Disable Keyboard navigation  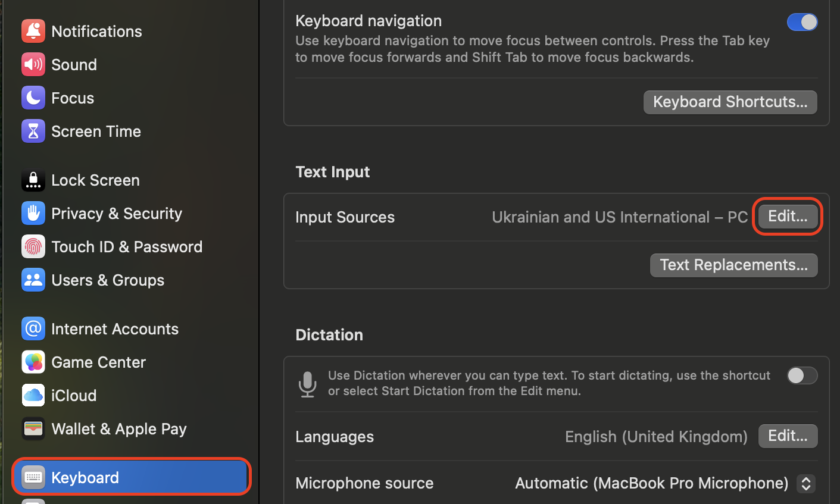[x=802, y=21]
